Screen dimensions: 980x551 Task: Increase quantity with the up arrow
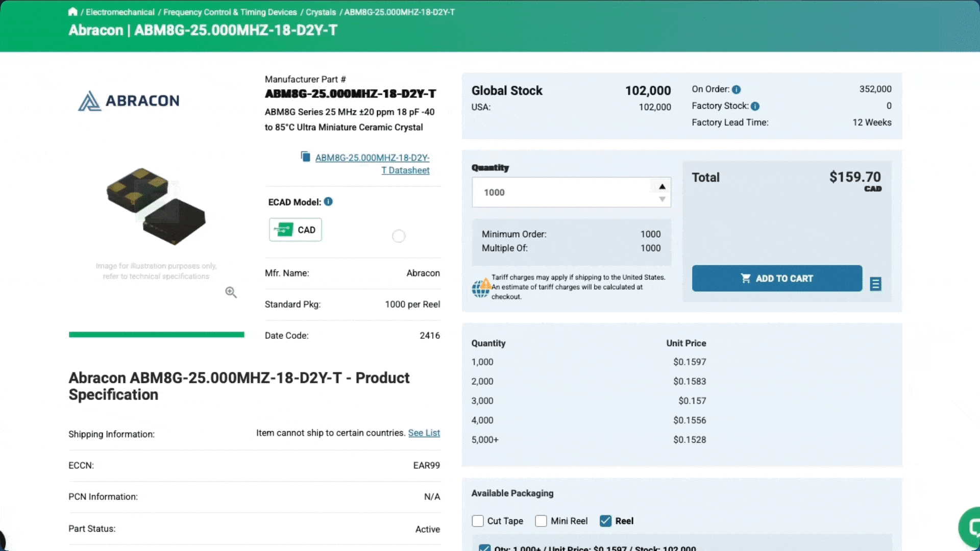pyautogui.click(x=662, y=186)
